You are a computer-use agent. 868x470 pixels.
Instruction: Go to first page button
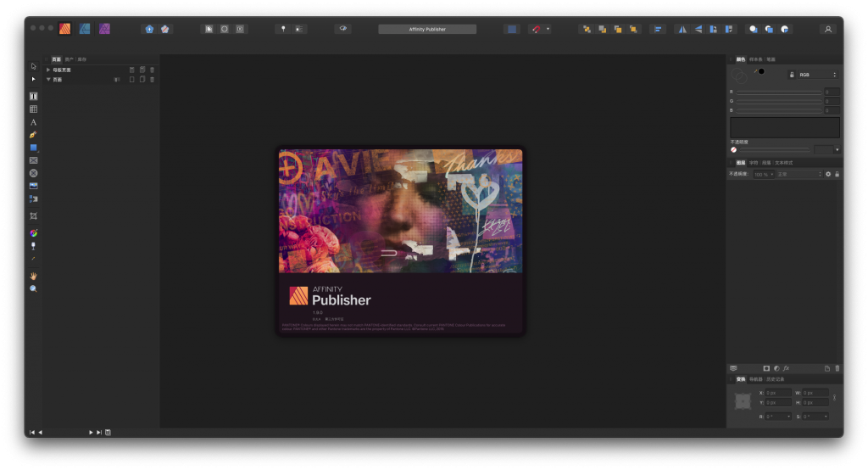(x=32, y=433)
